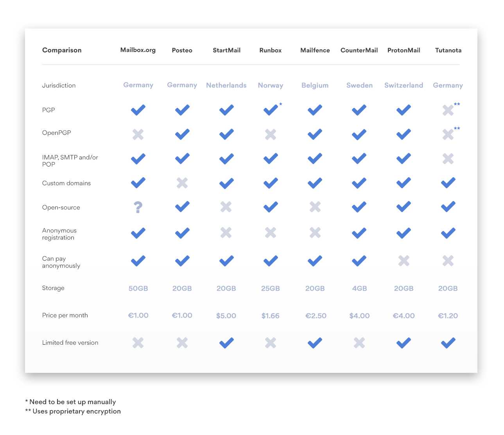Click the Tutanota PGP cross with double asterisk
504x435 pixels.
448,110
